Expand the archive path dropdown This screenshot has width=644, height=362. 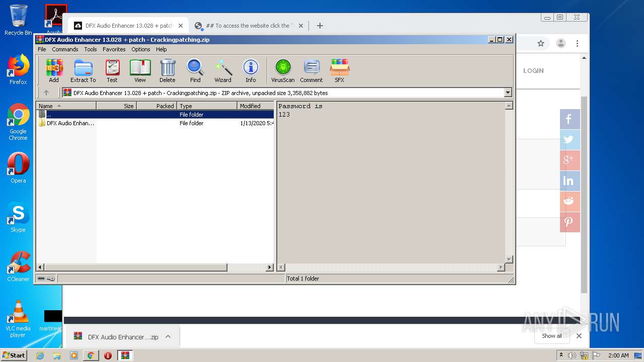click(x=508, y=93)
